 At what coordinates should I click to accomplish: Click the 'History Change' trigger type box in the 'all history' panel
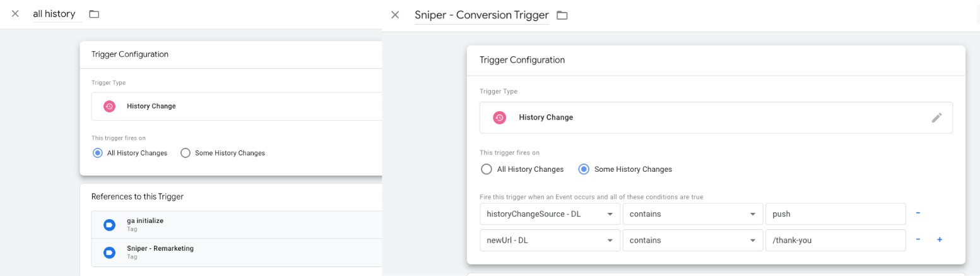click(x=237, y=106)
